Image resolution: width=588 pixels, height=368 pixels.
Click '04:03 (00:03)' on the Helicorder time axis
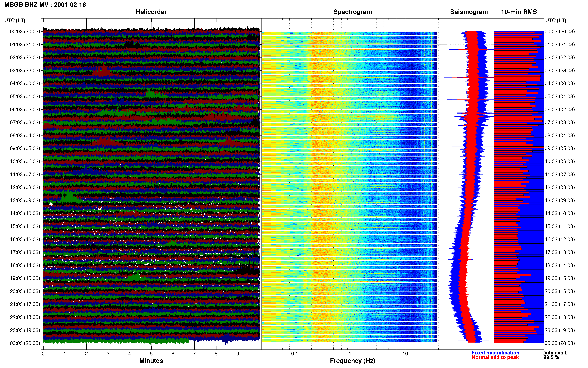tap(25, 83)
